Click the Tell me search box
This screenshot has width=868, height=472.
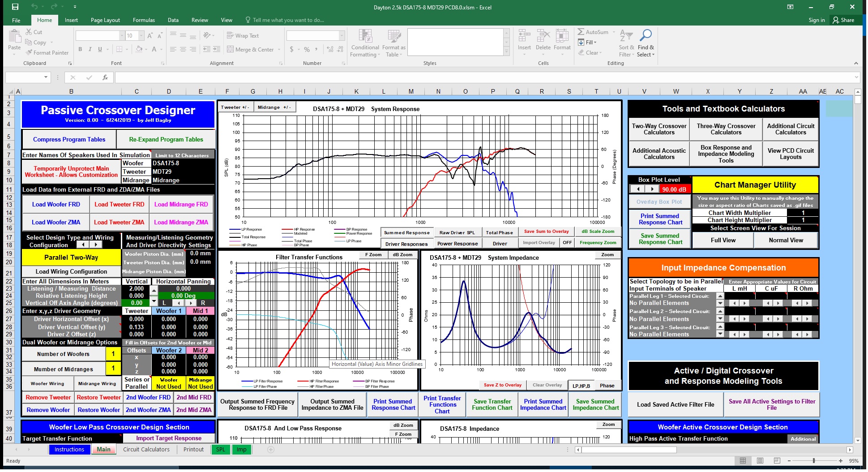click(x=284, y=20)
